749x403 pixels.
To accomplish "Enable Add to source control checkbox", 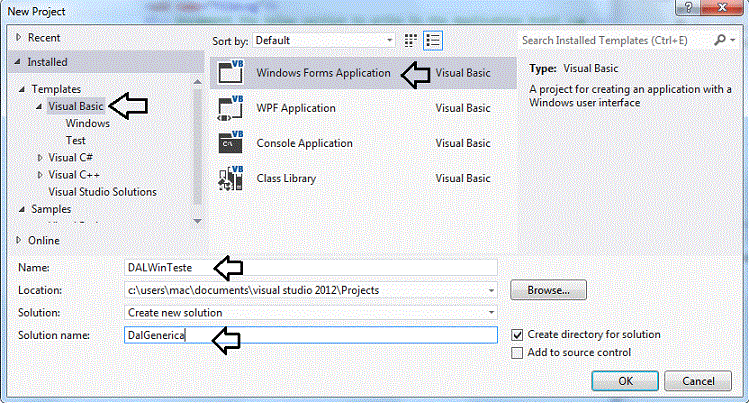I will tap(517, 353).
